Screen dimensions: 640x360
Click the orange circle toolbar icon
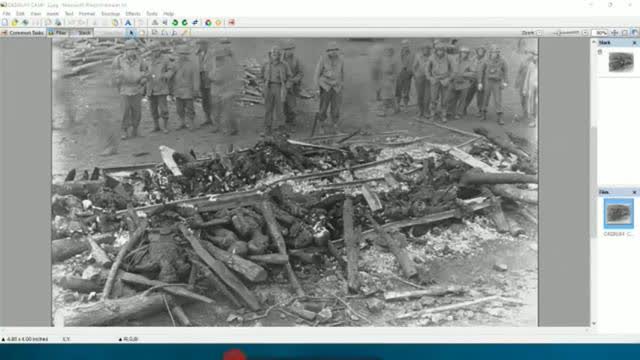coord(218,22)
